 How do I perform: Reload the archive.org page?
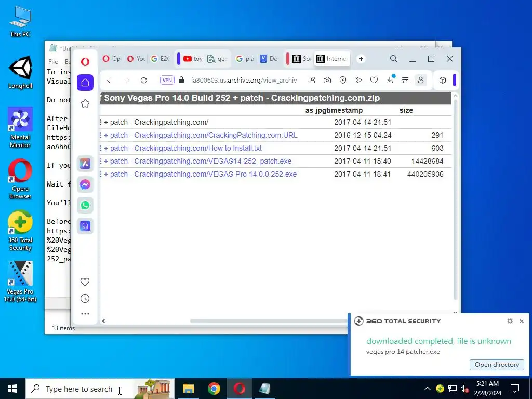click(144, 81)
